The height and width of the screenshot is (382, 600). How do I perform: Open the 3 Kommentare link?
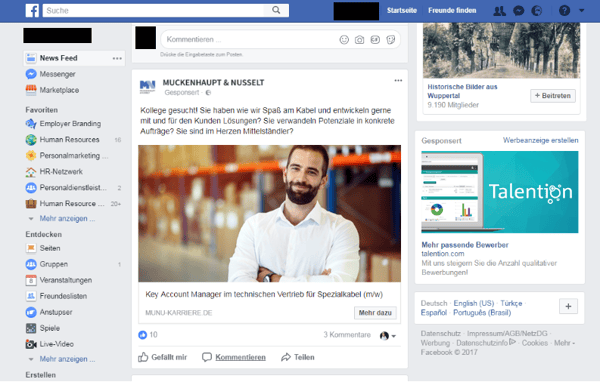point(347,335)
